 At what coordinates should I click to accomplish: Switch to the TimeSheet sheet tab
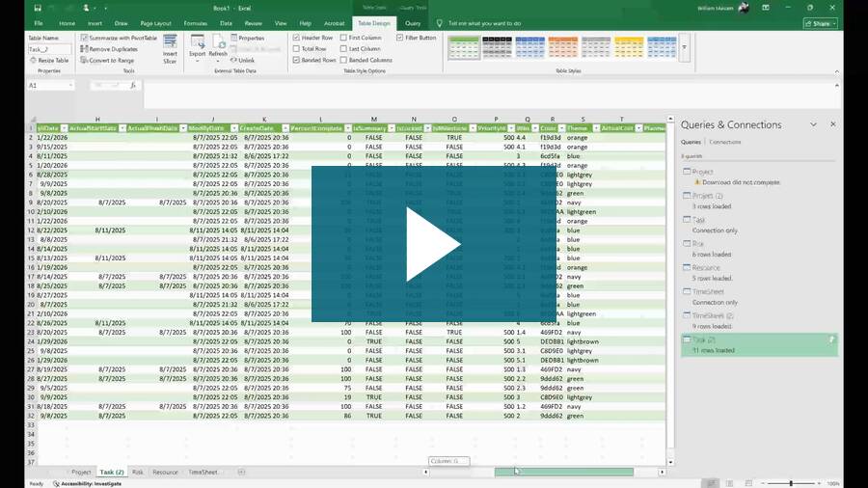point(203,472)
